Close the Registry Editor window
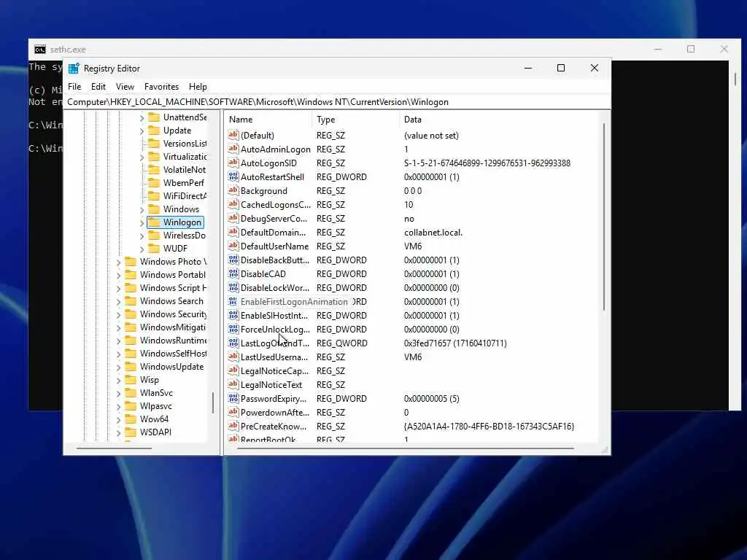This screenshot has height=560, width=747. click(x=594, y=68)
